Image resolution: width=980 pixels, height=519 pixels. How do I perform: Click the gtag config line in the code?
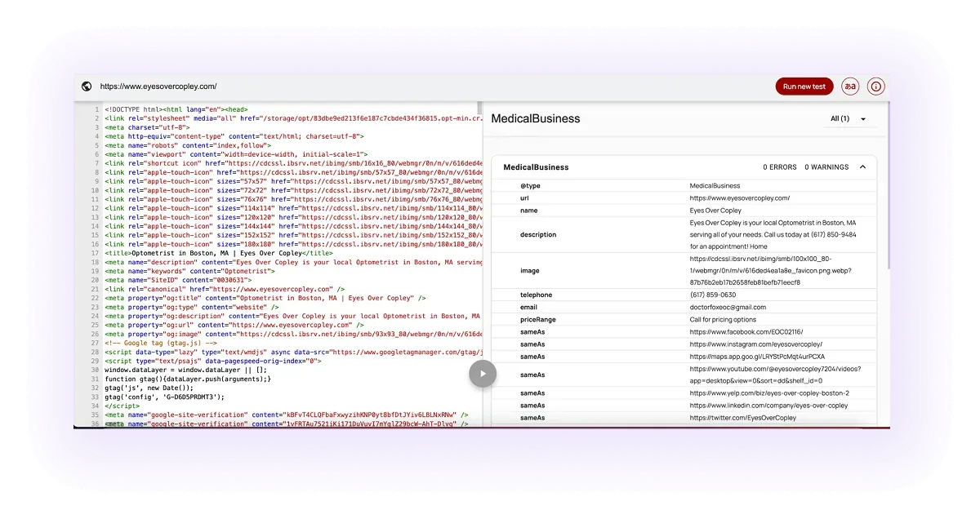(164, 397)
